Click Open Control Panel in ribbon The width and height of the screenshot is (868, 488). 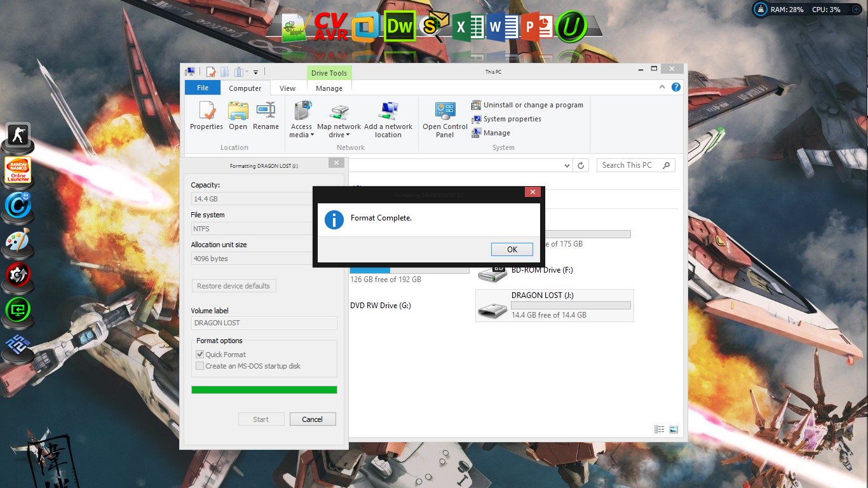(x=445, y=120)
